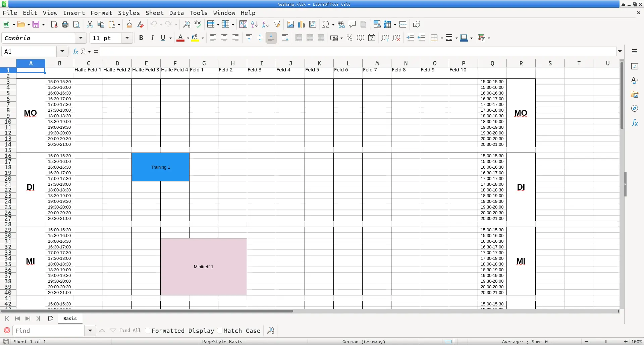
Task: Apply the yellow background color swatch
Action: point(195,38)
